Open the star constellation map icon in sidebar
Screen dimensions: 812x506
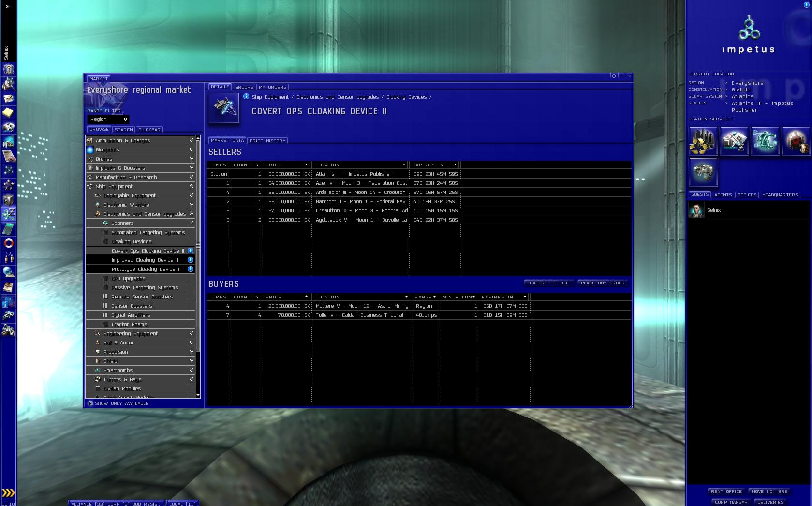tap(9, 170)
